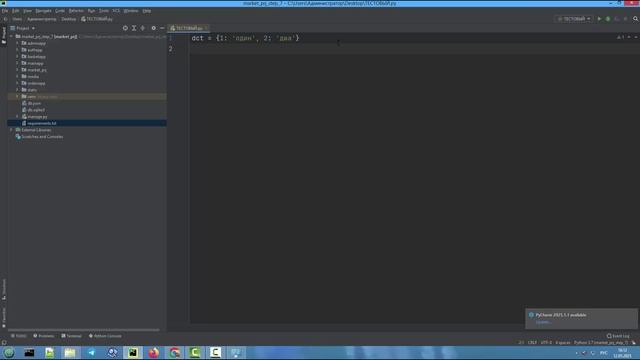Open the Terminal tool window

tap(71, 336)
